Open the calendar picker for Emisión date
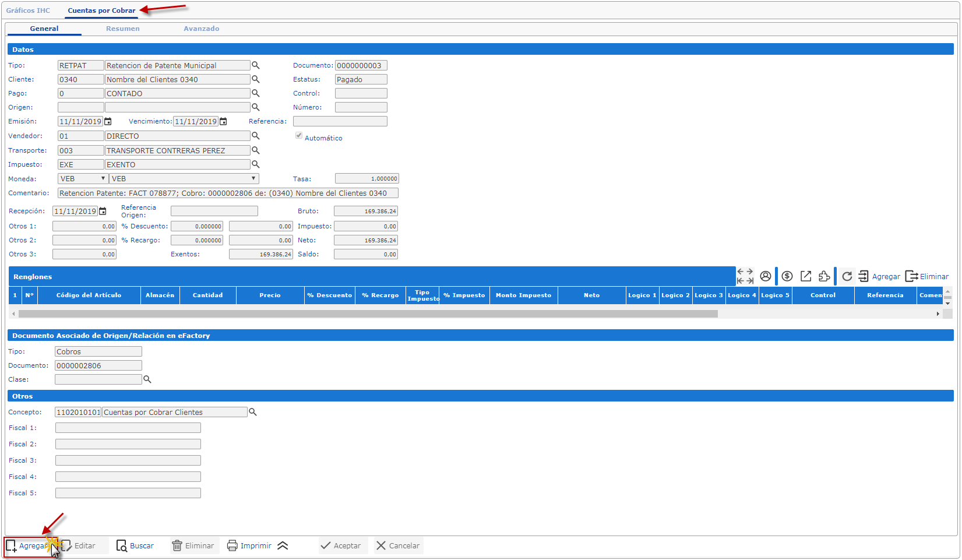The height and width of the screenshot is (560, 962). click(108, 122)
